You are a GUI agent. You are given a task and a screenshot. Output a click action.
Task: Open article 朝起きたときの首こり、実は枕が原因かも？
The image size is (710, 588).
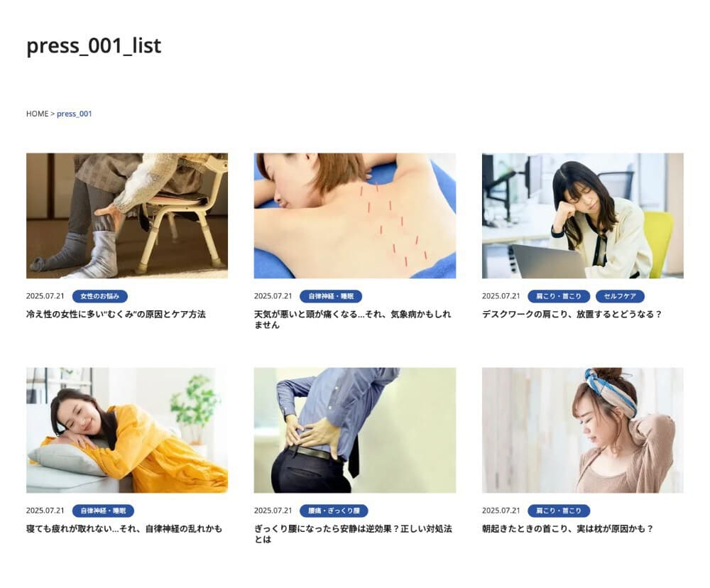tap(568, 528)
